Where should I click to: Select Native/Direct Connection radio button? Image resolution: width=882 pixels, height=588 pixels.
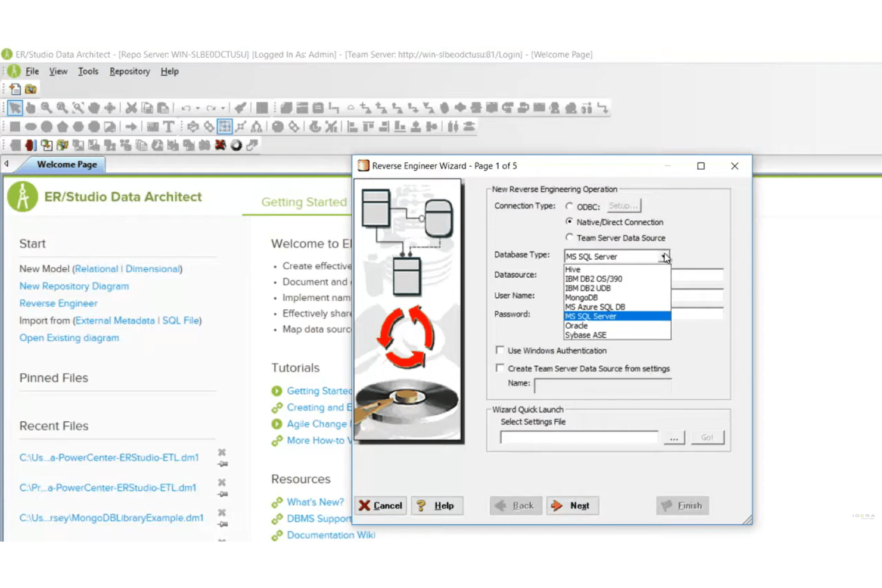[569, 222]
